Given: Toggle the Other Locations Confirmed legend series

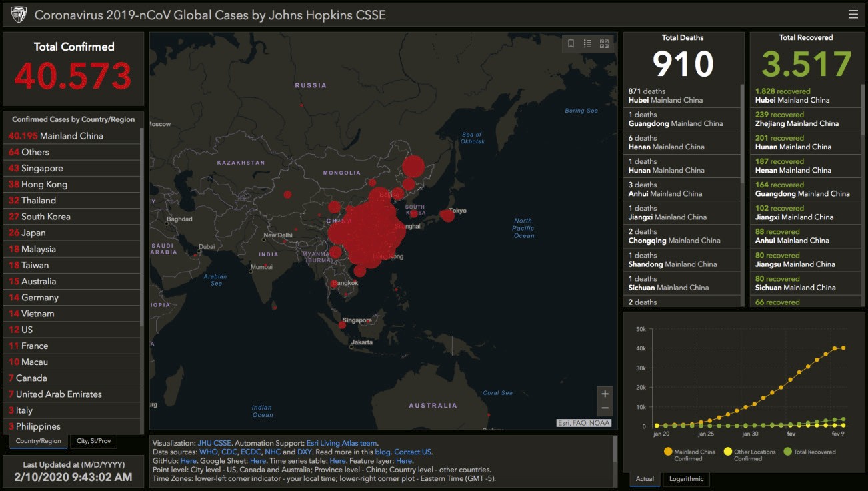Looking at the screenshot, I should (x=728, y=452).
